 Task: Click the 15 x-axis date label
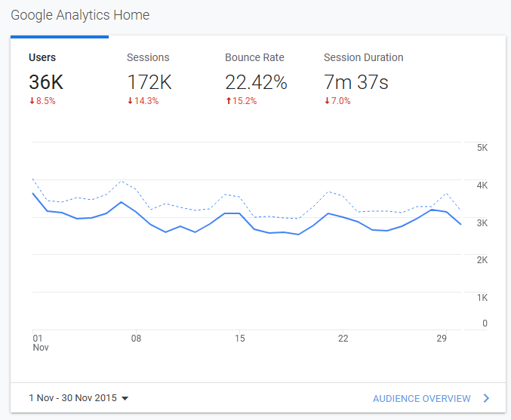(x=239, y=339)
